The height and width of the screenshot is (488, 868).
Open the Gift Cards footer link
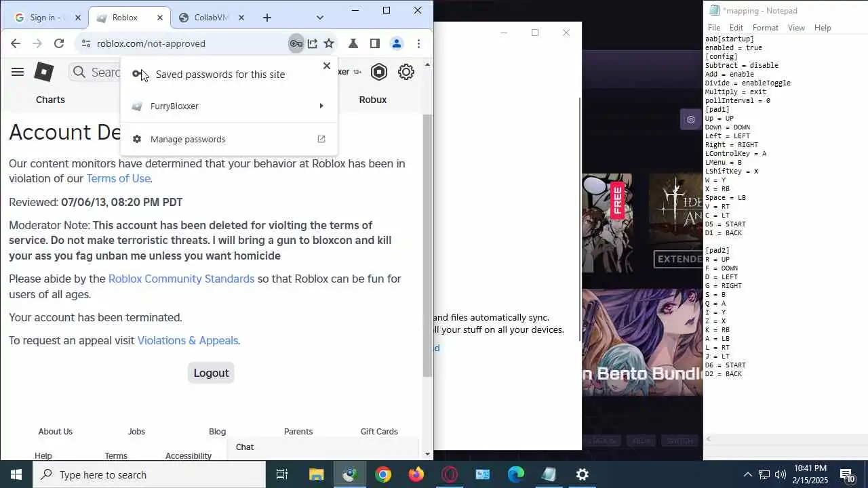[x=379, y=431]
